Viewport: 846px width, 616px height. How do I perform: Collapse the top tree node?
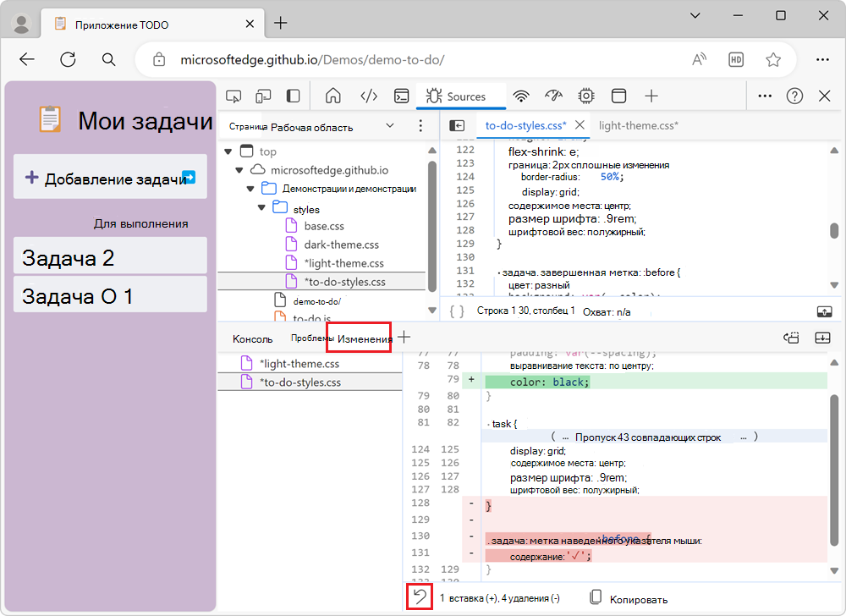coord(228,151)
